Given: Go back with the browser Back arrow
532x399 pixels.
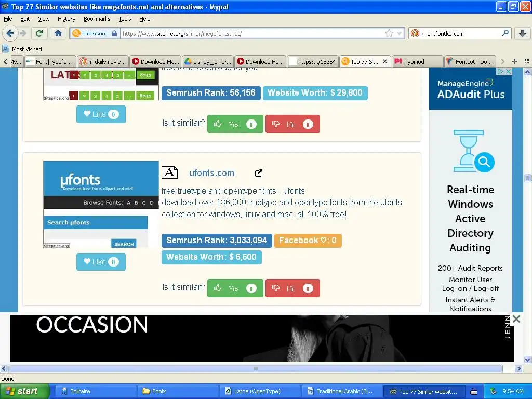Looking at the screenshot, I should click(x=10, y=33).
